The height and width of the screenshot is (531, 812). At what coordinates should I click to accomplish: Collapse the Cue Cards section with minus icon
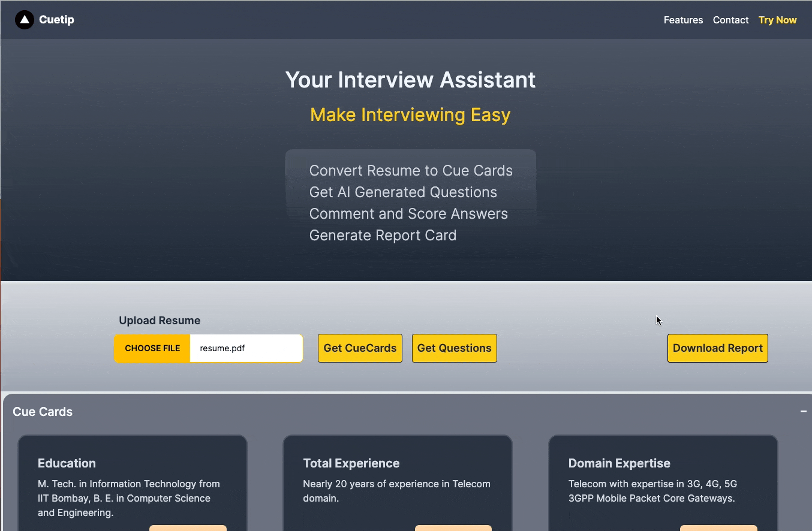tap(803, 411)
